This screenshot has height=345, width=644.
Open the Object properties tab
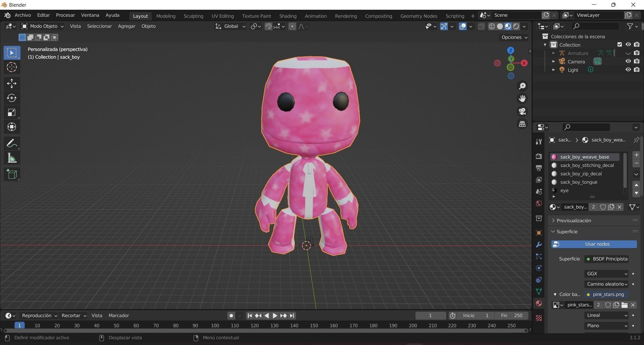point(539,233)
